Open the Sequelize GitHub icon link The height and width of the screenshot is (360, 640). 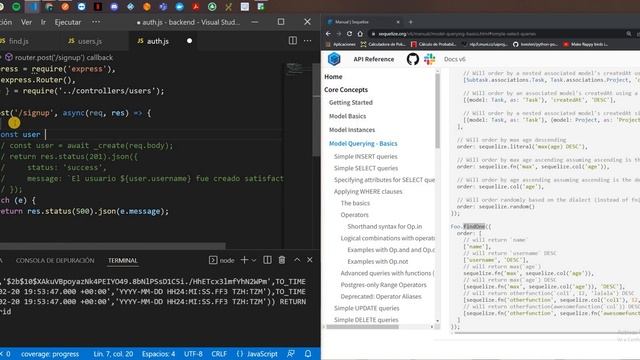pos(413,59)
